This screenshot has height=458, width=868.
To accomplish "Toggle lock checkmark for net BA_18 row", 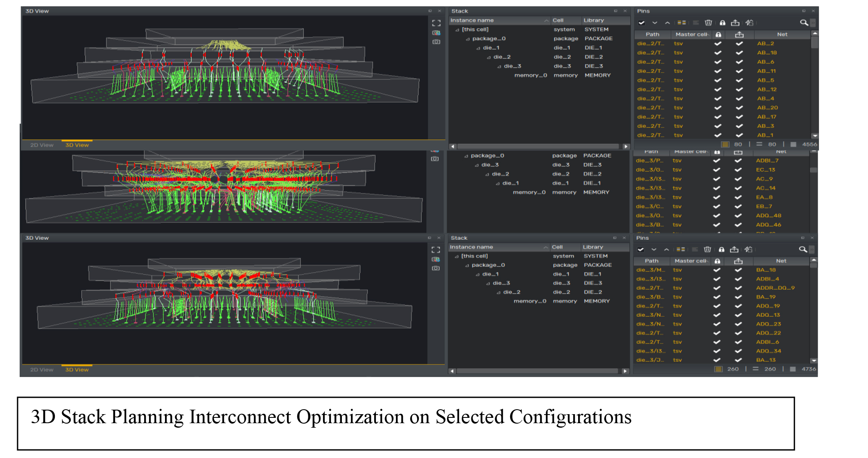I will tap(717, 270).
